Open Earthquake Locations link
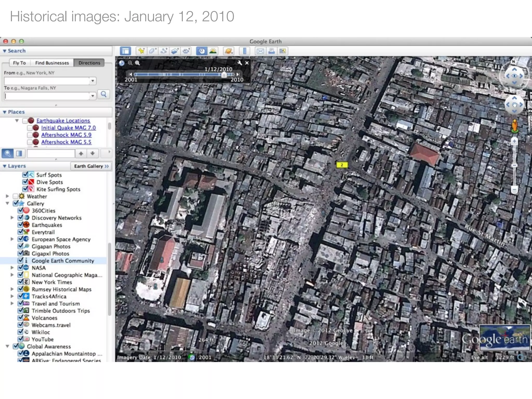Image resolution: width=532 pixels, height=399 pixels. coord(63,121)
